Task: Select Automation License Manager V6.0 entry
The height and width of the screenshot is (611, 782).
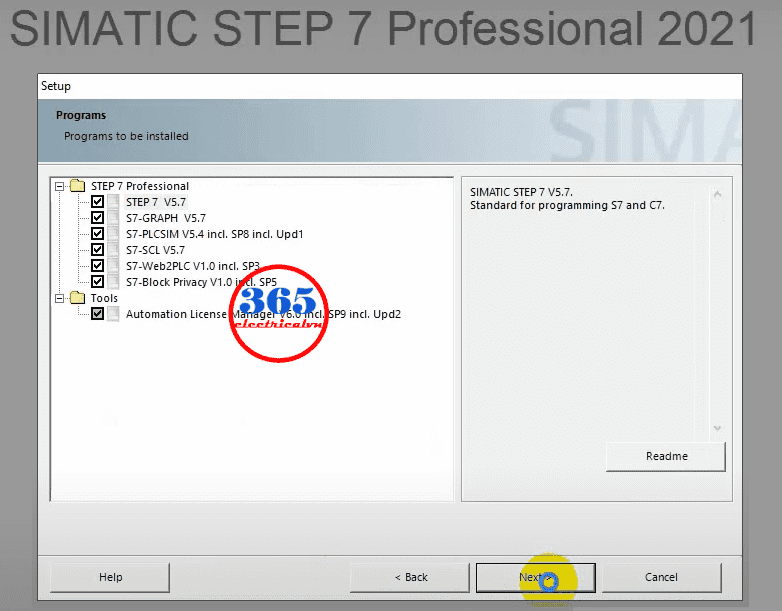Action: (263, 314)
